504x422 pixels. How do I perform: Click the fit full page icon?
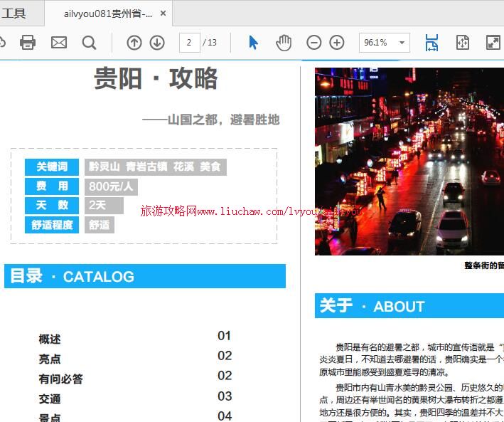462,43
